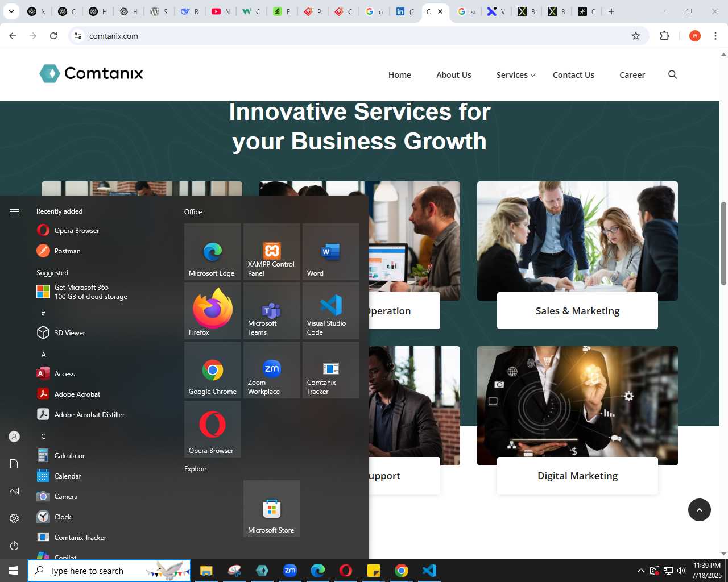Viewport: 728px width, 582px height.
Task: Launch Firefox from the Office tiles
Action: (213, 311)
